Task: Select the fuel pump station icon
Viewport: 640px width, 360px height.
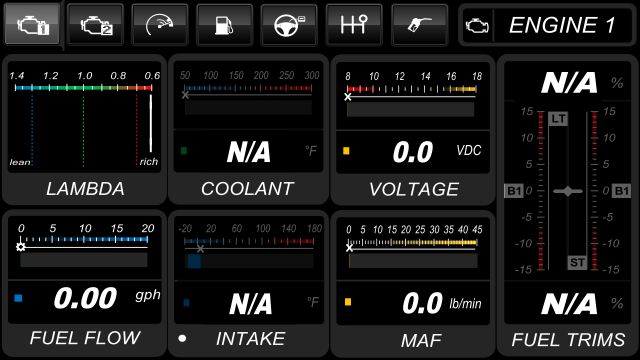Action: 224,25
